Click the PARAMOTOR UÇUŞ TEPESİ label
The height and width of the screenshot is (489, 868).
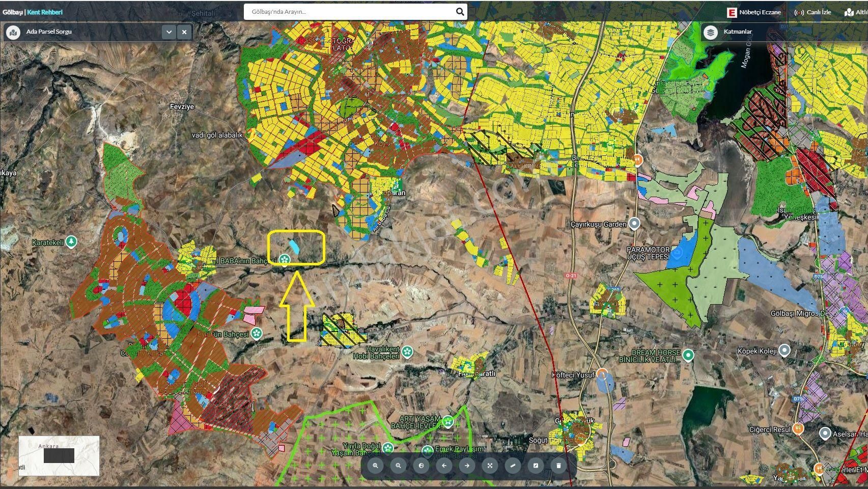(x=648, y=253)
